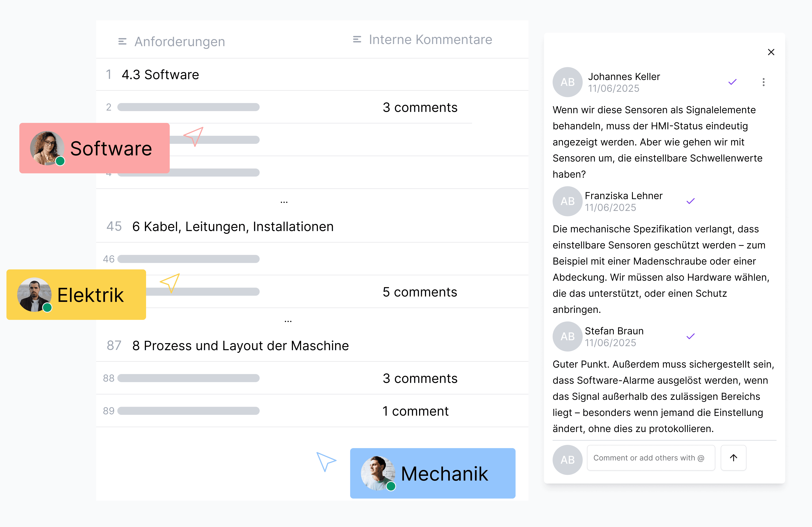Open the 5 comments link
Image resolution: width=812 pixels, height=527 pixels.
click(420, 292)
